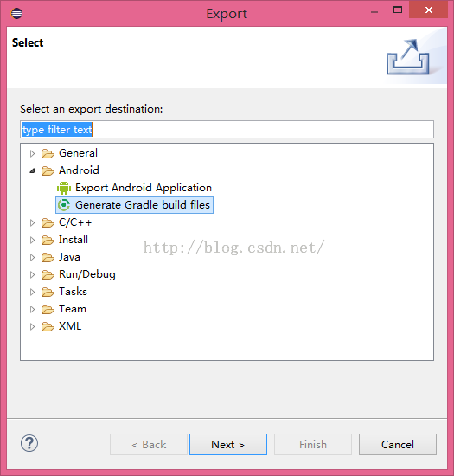Image resolution: width=454 pixels, height=476 pixels.
Task: Click the Run/Debug folder icon
Action: click(48, 274)
